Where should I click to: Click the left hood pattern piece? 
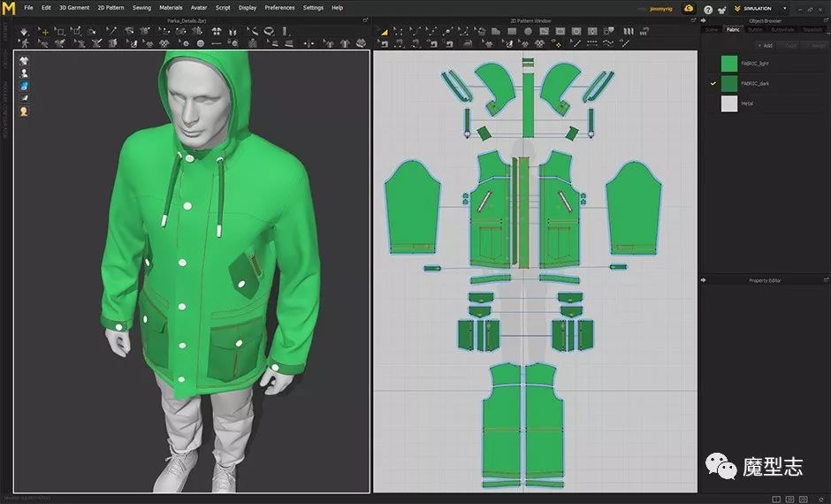(x=496, y=88)
